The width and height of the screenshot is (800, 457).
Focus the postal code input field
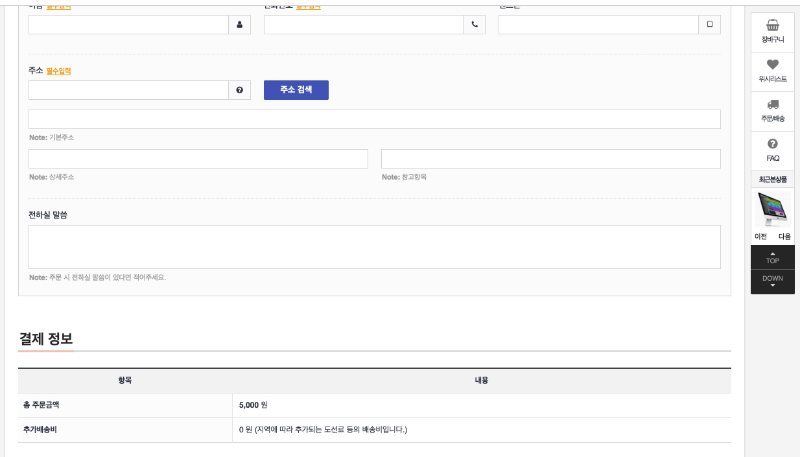pyautogui.click(x=129, y=90)
